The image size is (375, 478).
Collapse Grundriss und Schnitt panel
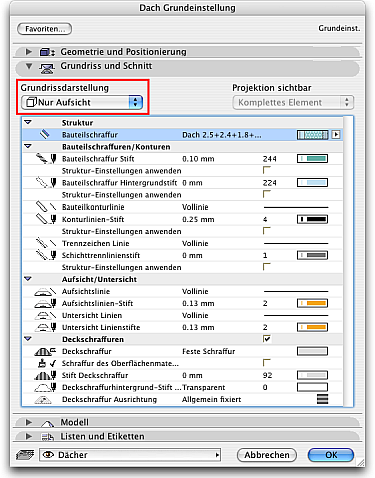click(29, 66)
